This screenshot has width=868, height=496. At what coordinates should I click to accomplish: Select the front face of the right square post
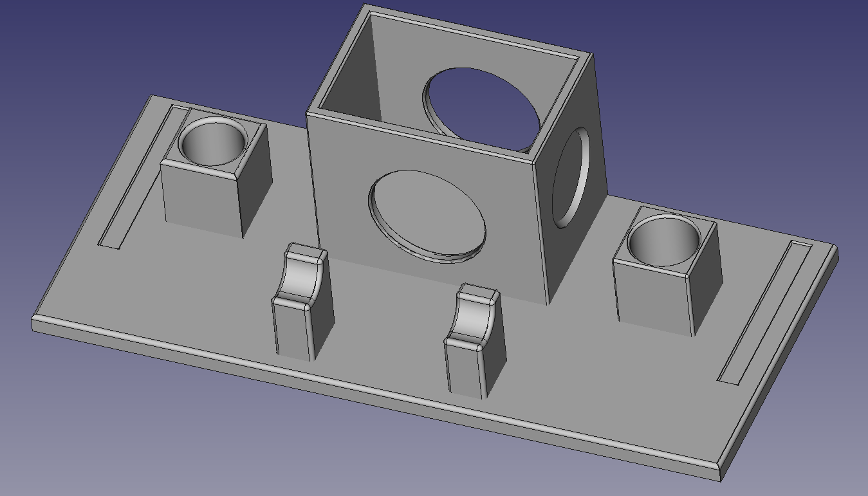click(654, 298)
